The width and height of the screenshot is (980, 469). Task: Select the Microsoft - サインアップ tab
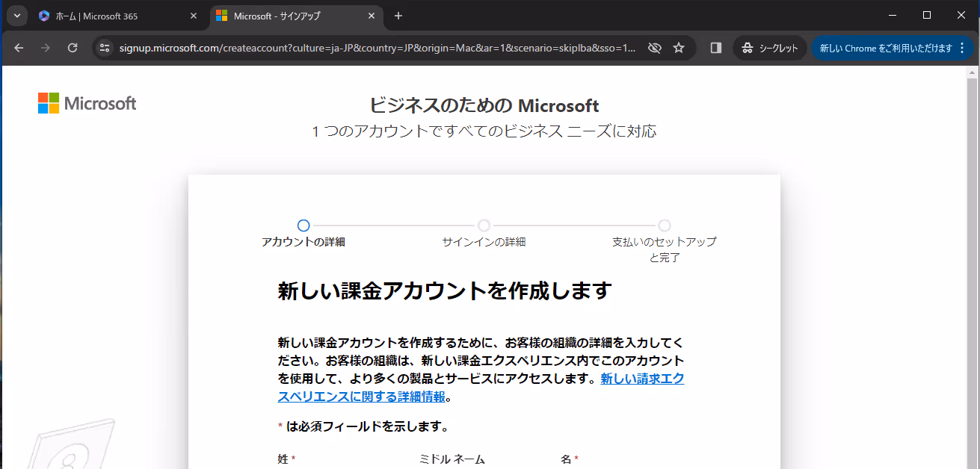tap(295, 16)
